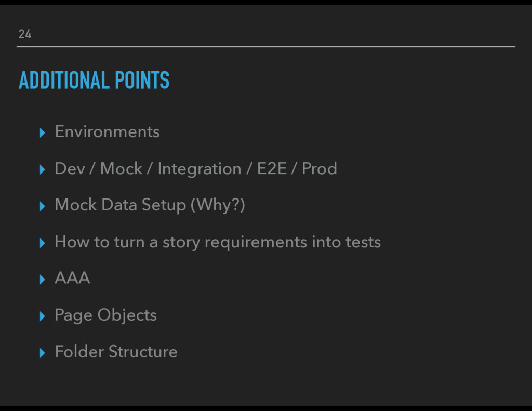Viewport: 532px width, 411px height.
Task: Click the horizontal divider line under the slide number
Action: 266,46
